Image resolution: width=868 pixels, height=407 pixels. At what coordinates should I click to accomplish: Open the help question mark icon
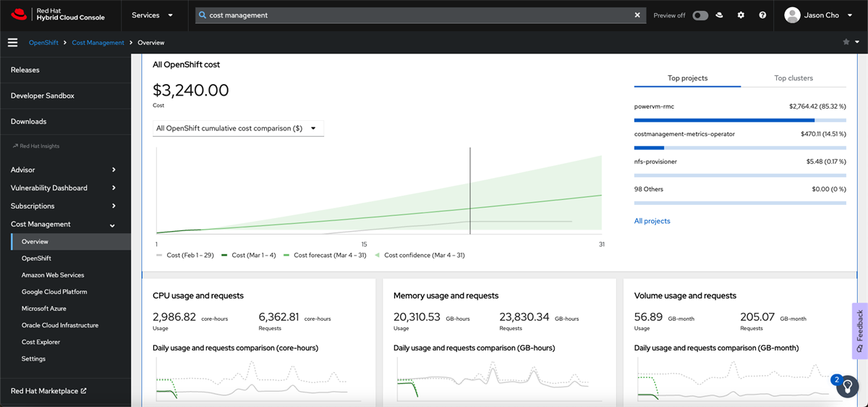coord(762,15)
